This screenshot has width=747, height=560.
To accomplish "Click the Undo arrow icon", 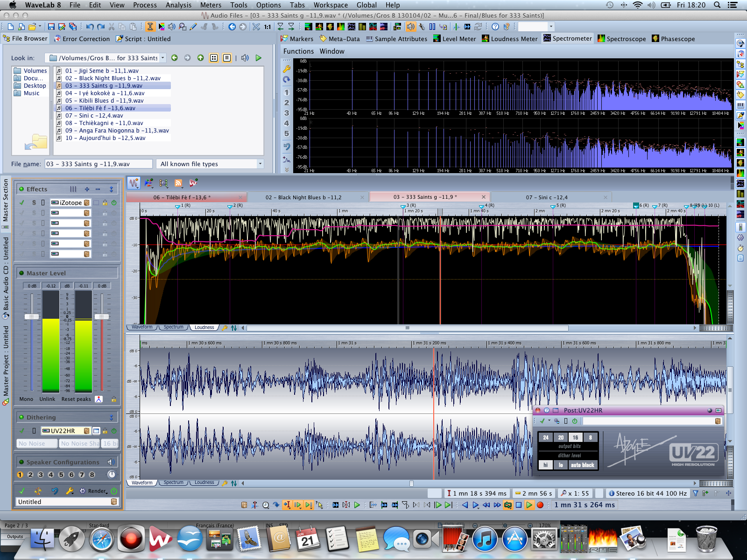I will [x=90, y=27].
